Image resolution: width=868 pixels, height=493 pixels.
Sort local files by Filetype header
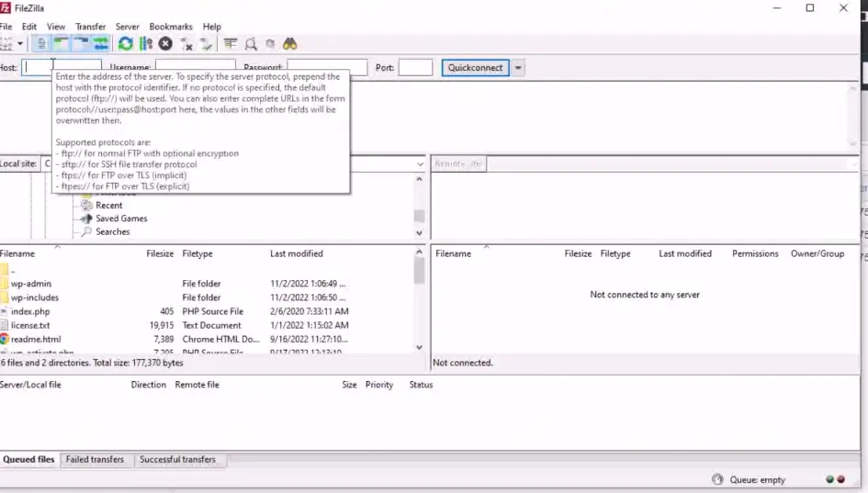point(197,253)
